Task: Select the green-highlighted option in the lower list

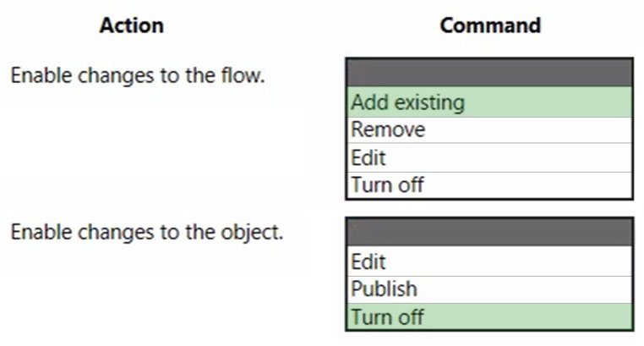Action: (x=489, y=316)
